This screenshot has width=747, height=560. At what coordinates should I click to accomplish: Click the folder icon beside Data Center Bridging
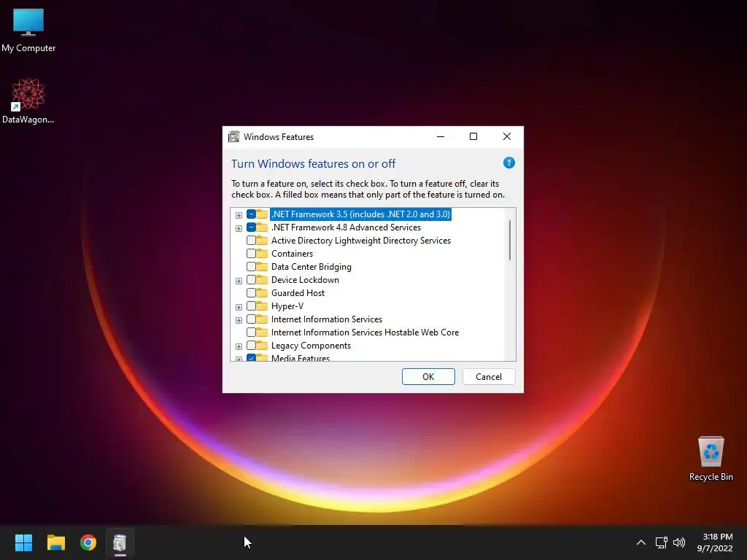262,267
